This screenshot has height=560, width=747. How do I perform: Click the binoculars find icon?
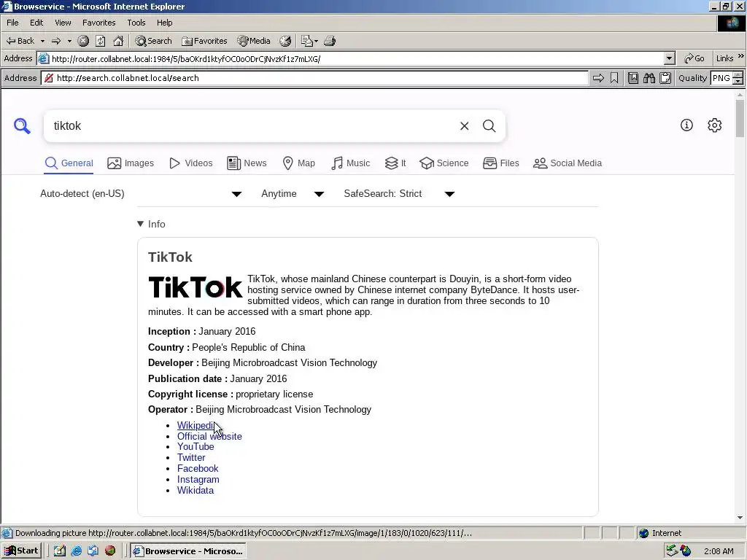(x=649, y=78)
